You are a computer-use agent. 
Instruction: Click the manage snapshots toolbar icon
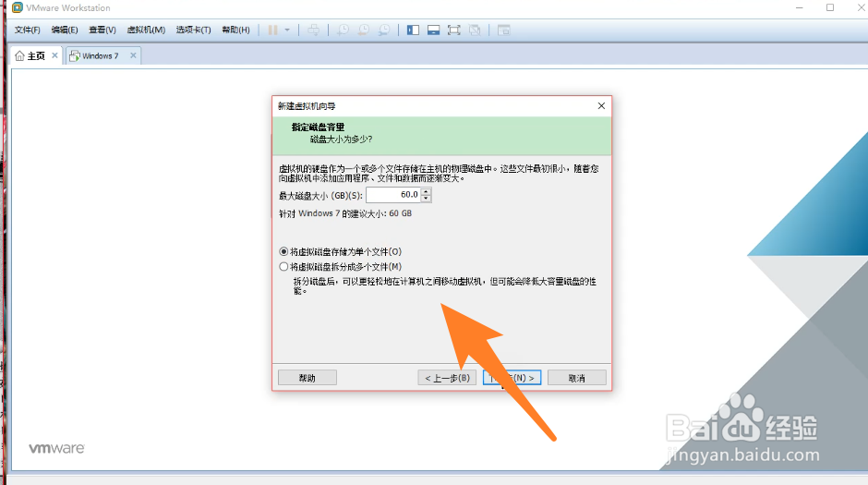click(383, 30)
